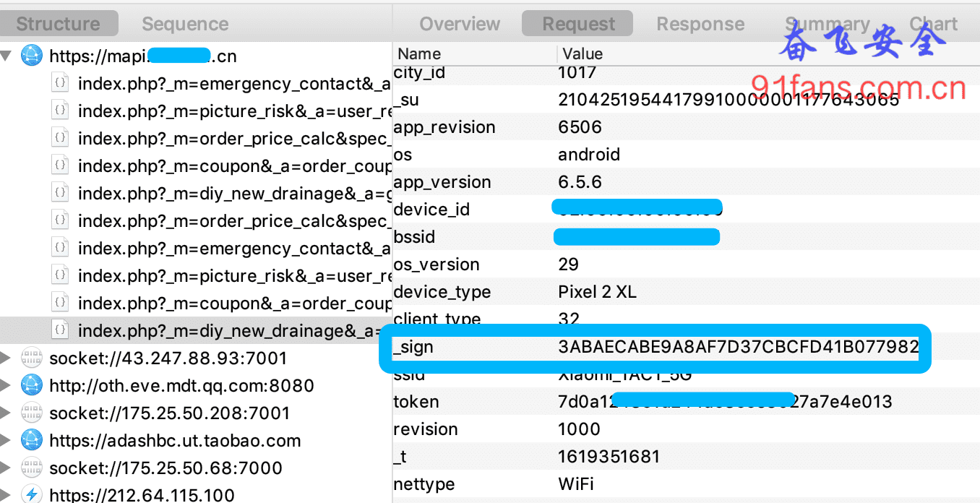Click JSON icon of the highlighted diy_new_drainage request
The height and width of the screenshot is (503, 980).
click(x=61, y=331)
